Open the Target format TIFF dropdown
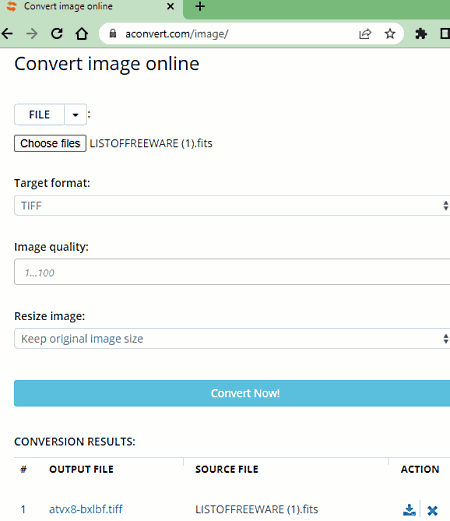The height and width of the screenshot is (521, 450). click(232, 206)
